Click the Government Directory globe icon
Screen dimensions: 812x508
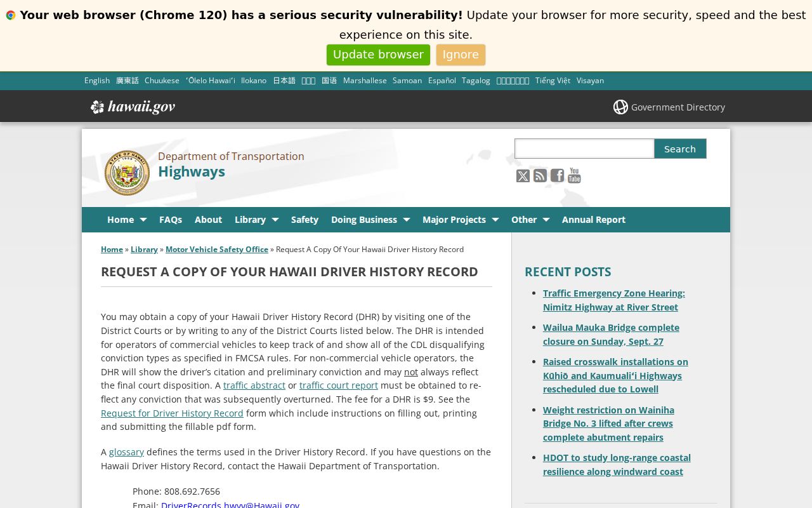(x=620, y=107)
